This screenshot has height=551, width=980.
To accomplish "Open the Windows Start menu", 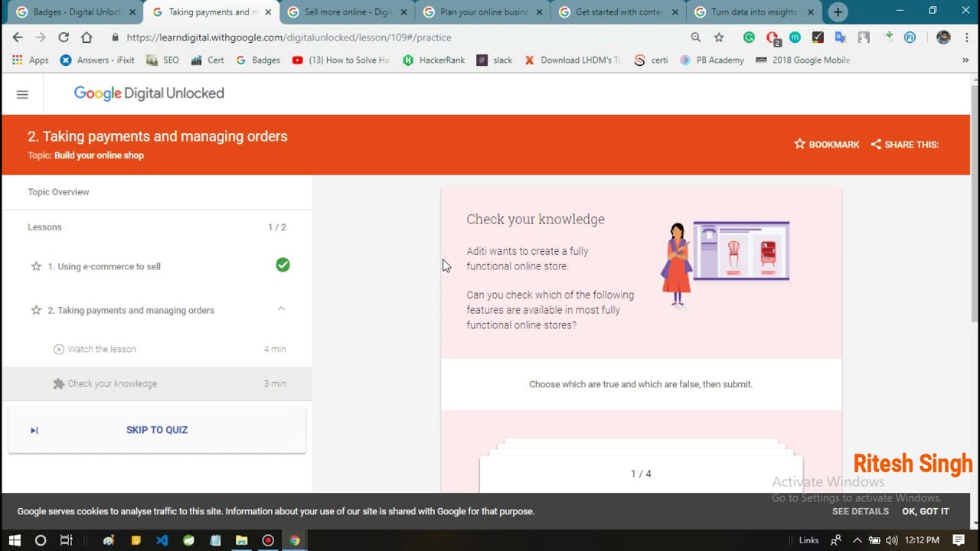I will 15,540.
